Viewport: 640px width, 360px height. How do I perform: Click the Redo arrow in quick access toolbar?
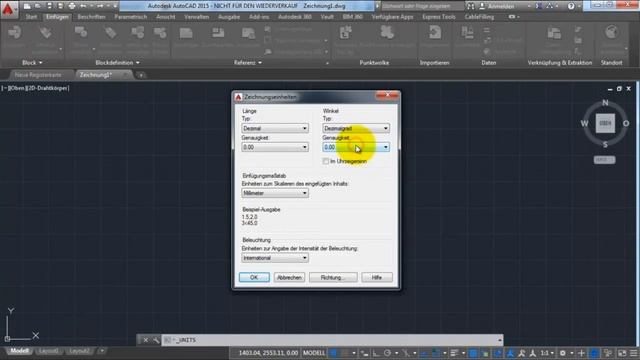100,6
